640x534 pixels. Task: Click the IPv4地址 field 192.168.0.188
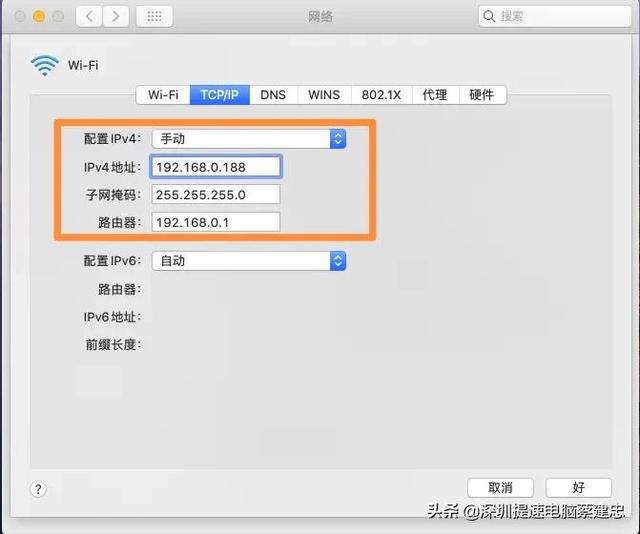click(x=216, y=167)
